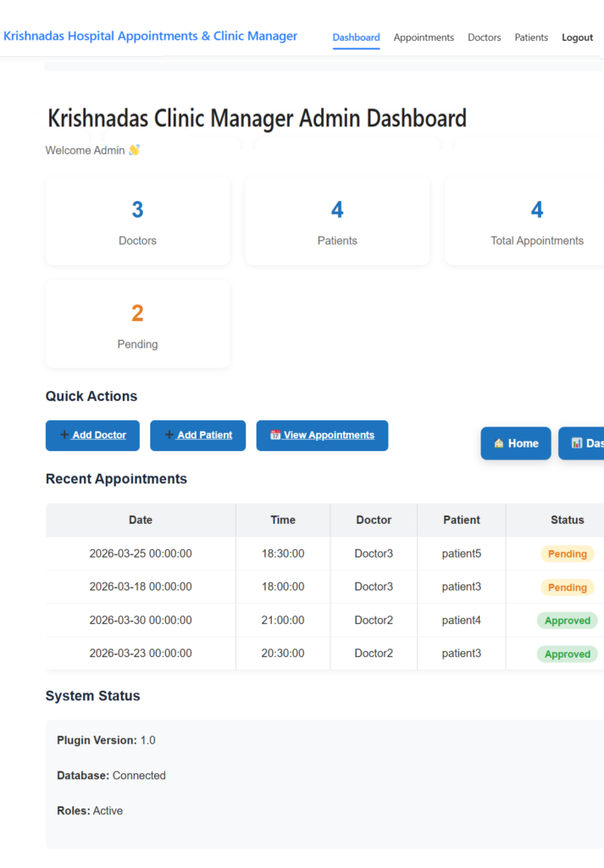The image size is (604, 868).
Task: Click the plus icon on Add Patient
Action: 169,435
